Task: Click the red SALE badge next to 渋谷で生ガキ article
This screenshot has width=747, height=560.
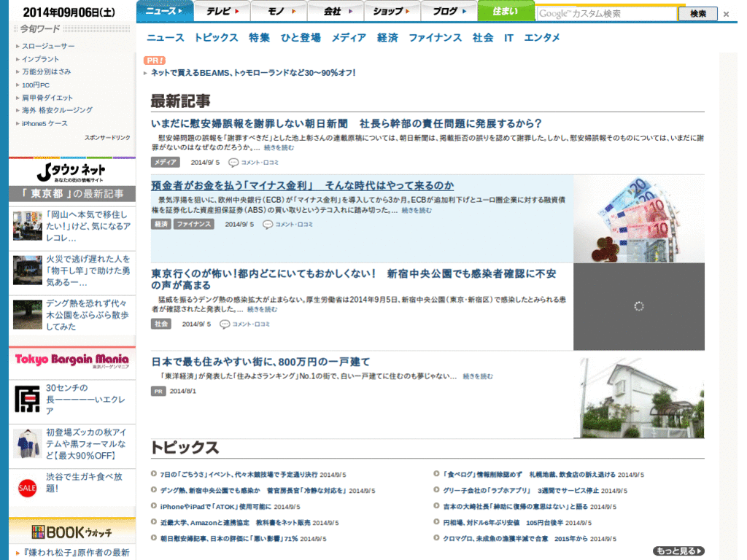Action: pos(26,489)
